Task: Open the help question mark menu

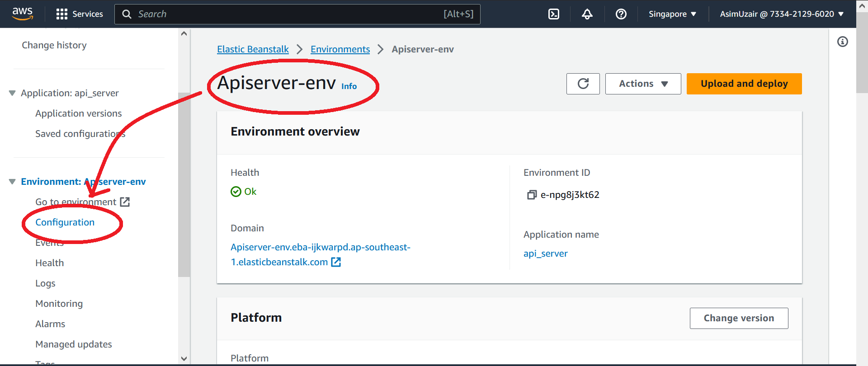Action: click(x=621, y=14)
